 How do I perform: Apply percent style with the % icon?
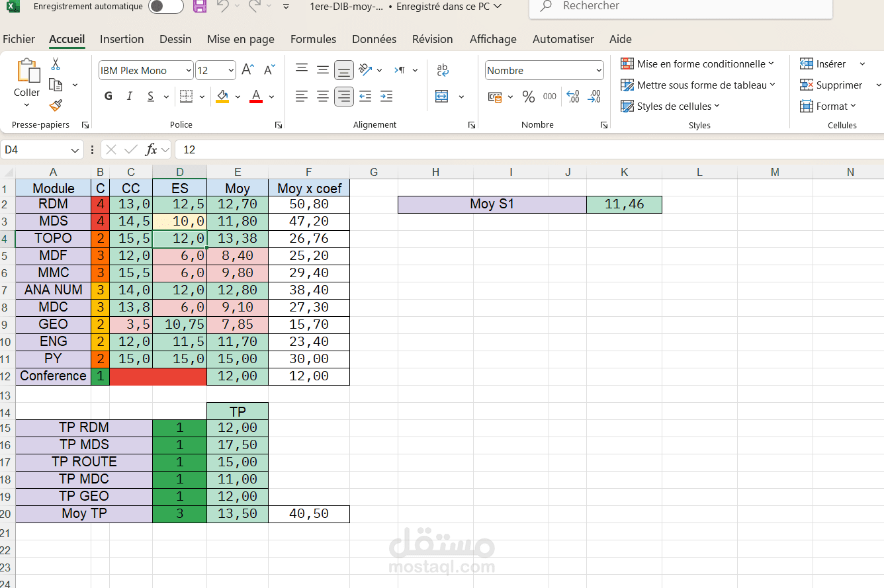point(528,97)
